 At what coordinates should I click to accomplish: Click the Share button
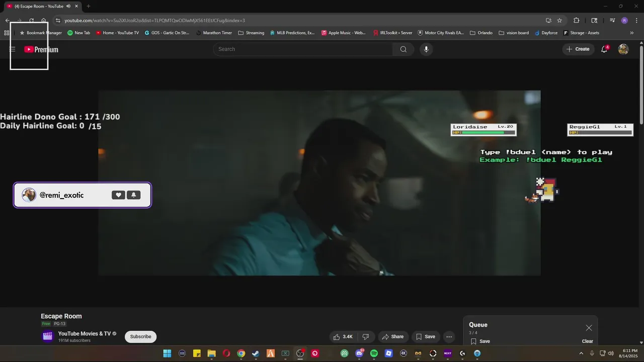point(392,337)
